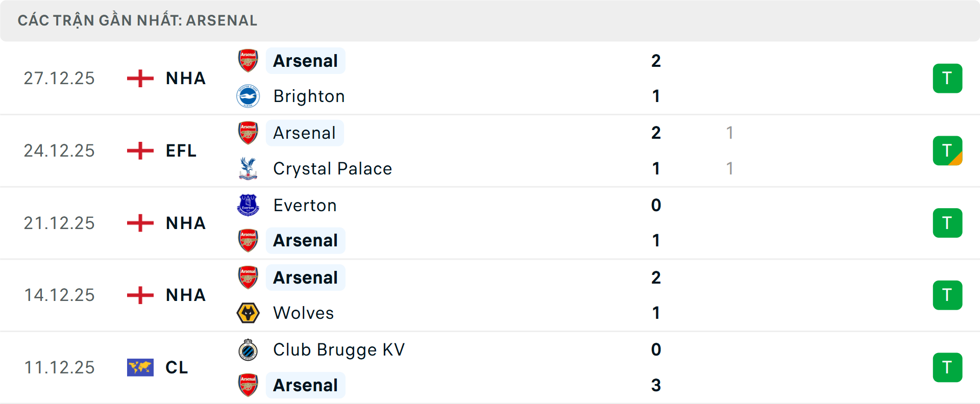980x404 pixels.
Task: Click the Arsenal crest next to Brighton match
Action: (x=248, y=60)
